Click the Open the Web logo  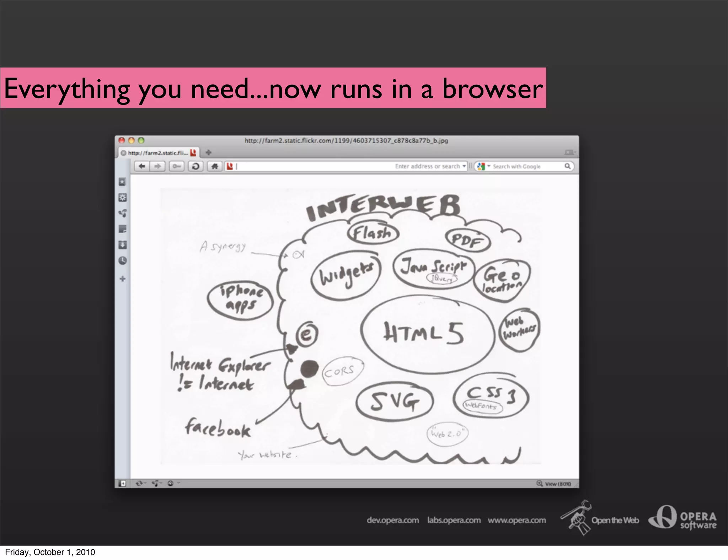[x=599, y=517]
